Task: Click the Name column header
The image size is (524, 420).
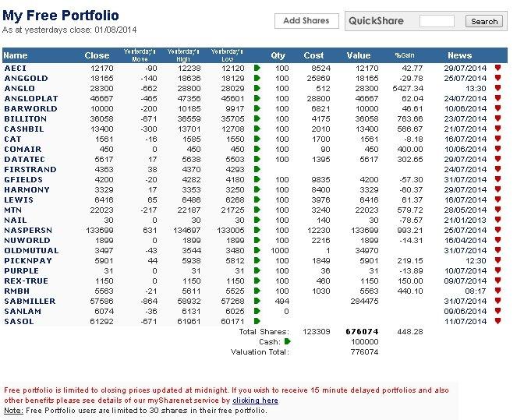Action: (x=16, y=56)
